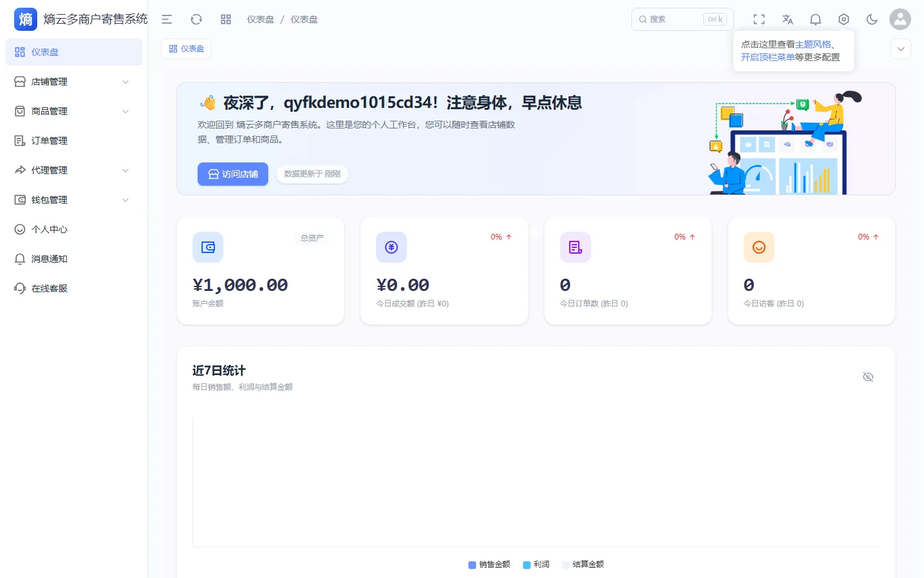
Task: Focus the 搜索 search box
Action: 682,19
